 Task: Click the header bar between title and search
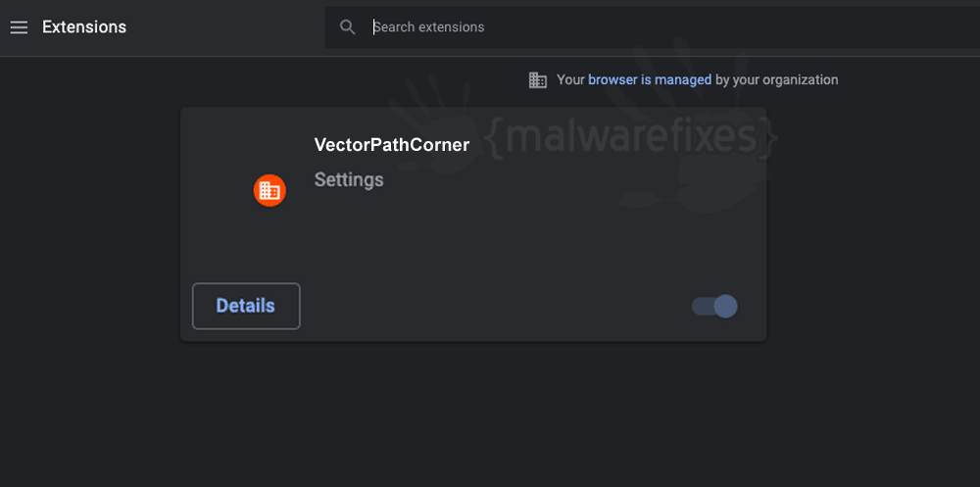tap(225, 27)
